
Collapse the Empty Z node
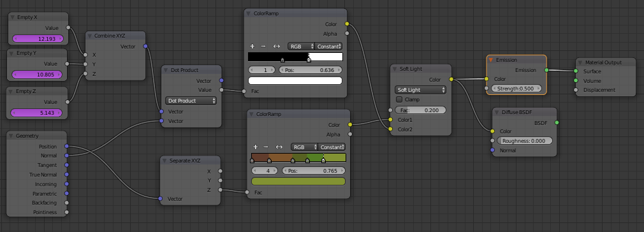click(x=11, y=92)
